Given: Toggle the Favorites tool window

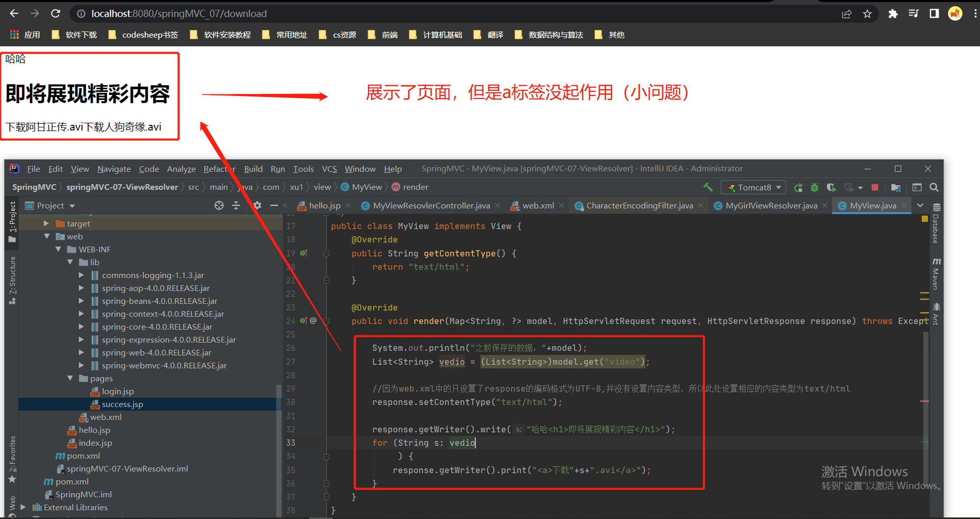Looking at the screenshot, I should (x=12, y=459).
